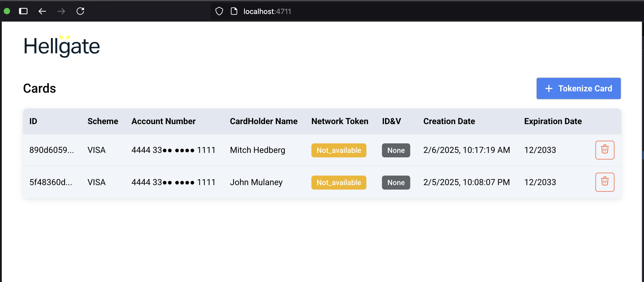Screen dimensions: 644x282
Task: Click the Hellgate logo
Action: coord(62,46)
